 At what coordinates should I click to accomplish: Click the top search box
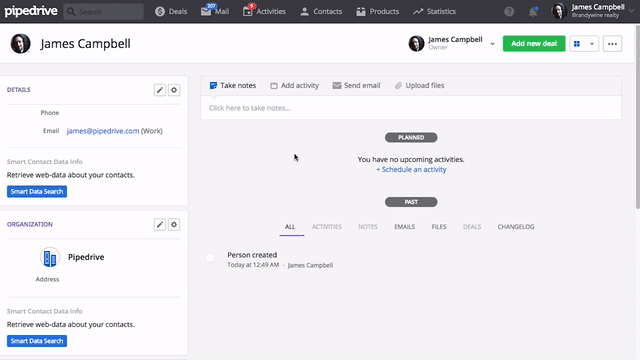pyautogui.click(x=104, y=11)
